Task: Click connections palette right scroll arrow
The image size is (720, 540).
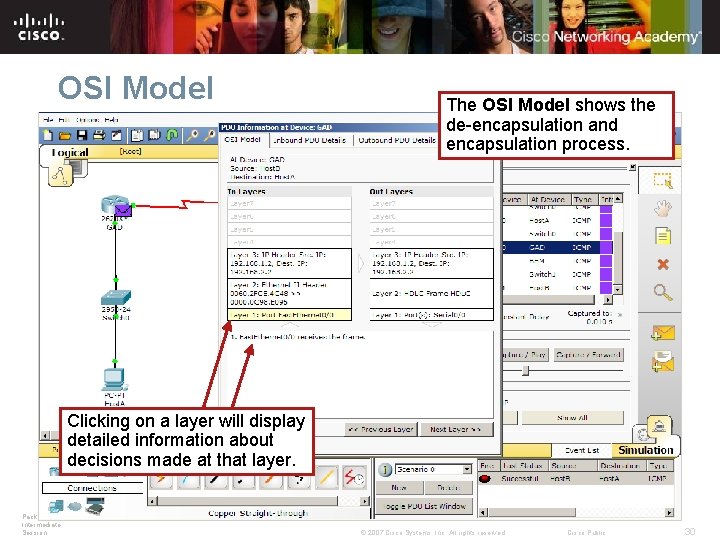Action: (365, 501)
